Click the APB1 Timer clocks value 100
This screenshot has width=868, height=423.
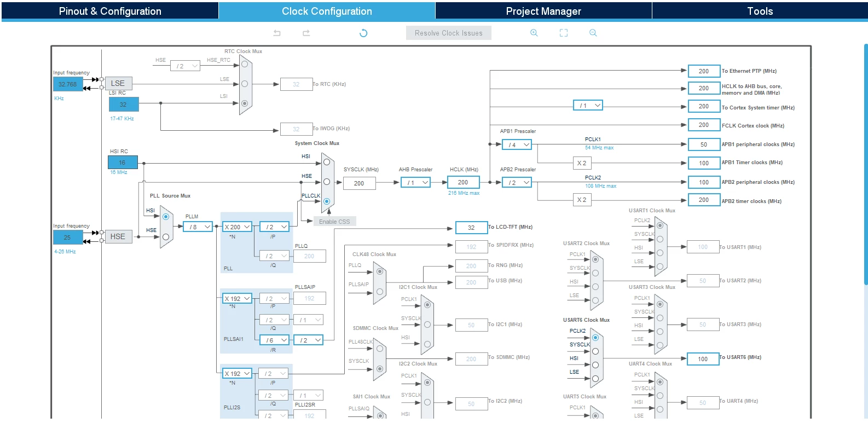point(704,163)
